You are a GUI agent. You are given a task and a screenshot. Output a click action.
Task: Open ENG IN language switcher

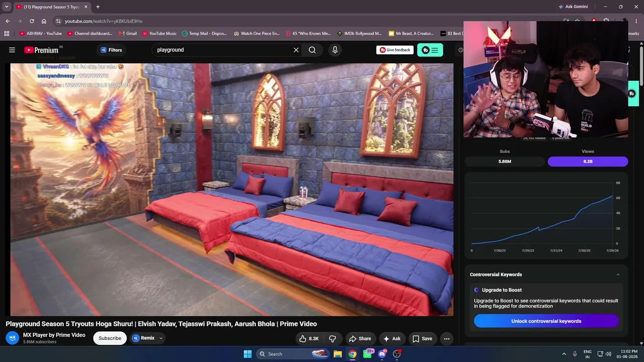coord(588,354)
